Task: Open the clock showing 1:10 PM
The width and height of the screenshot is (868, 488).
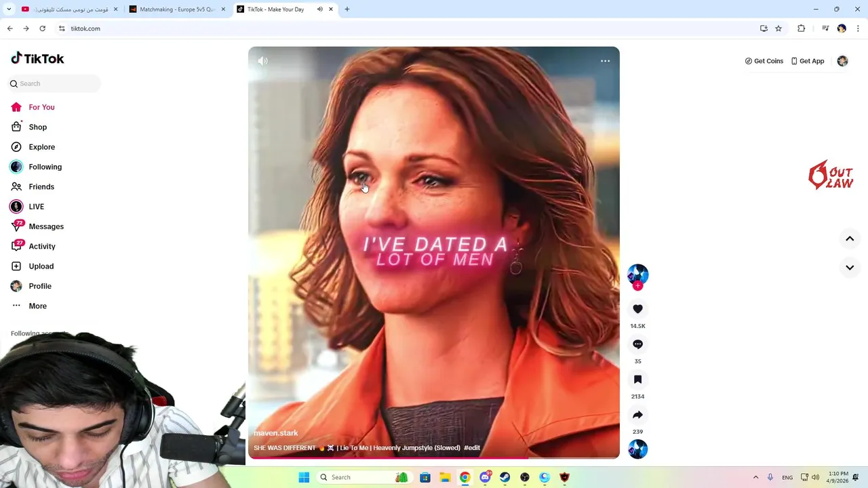Action: click(x=838, y=477)
